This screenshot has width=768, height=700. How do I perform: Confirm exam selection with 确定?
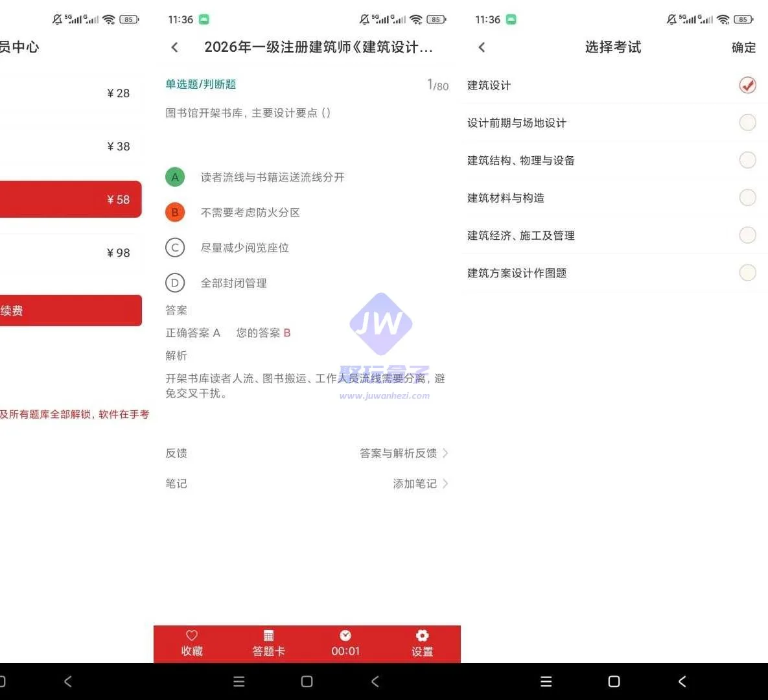tap(743, 47)
